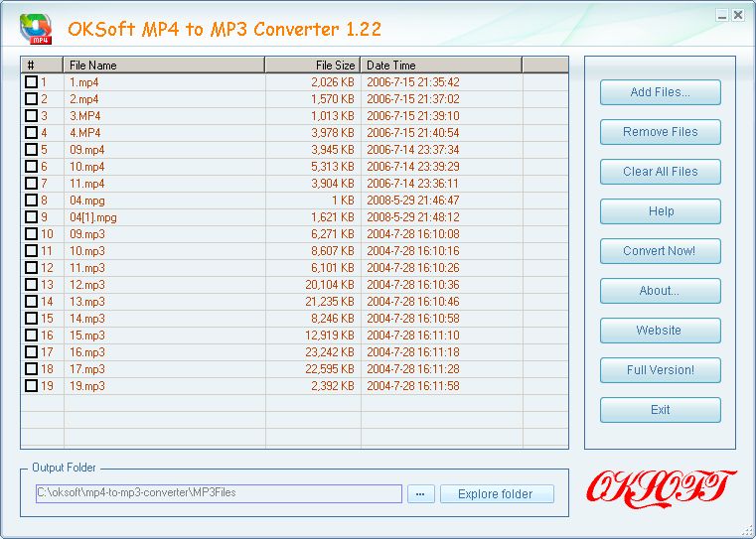The width and height of the screenshot is (756, 539).
Task: Check the box next to 3.MP4
Action: coord(32,115)
